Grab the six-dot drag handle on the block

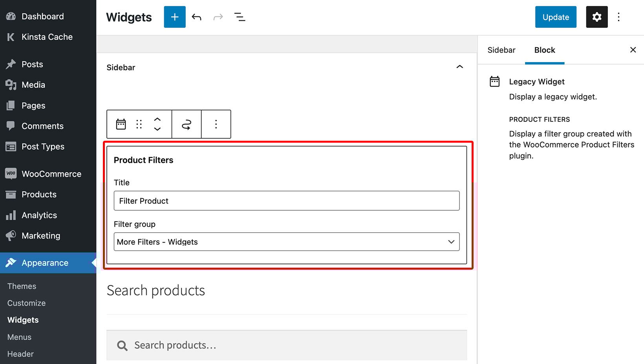(x=139, y=124)
